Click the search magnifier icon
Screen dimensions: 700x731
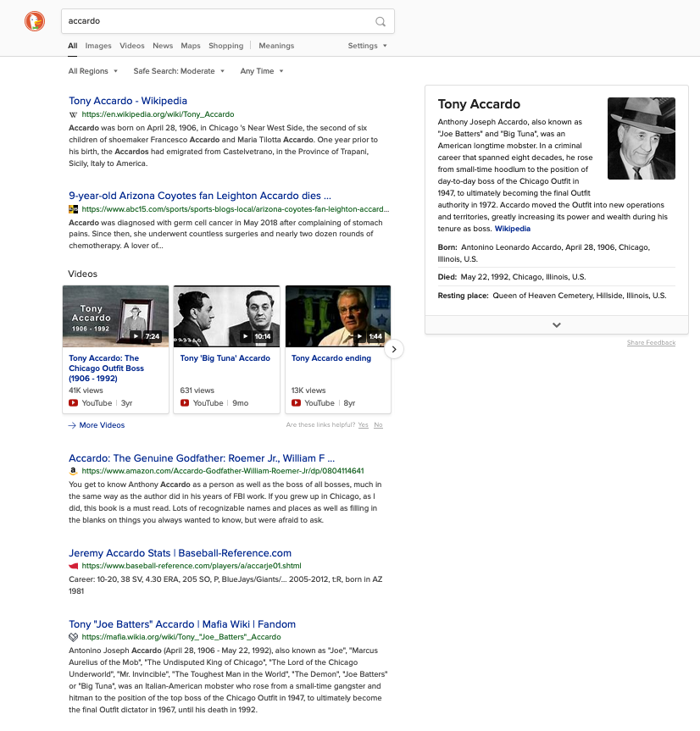pos(381,21)
